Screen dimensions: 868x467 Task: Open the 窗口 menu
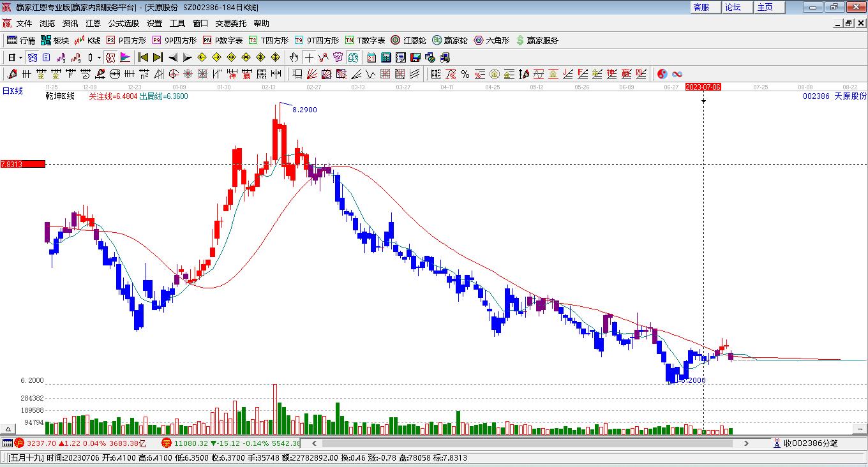tap(200, 24)
